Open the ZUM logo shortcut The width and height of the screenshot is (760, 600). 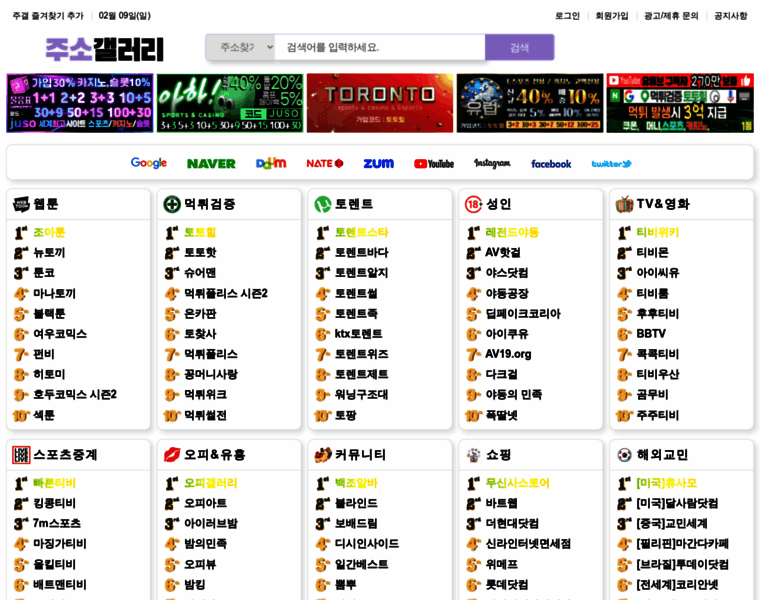pos(379,163)
